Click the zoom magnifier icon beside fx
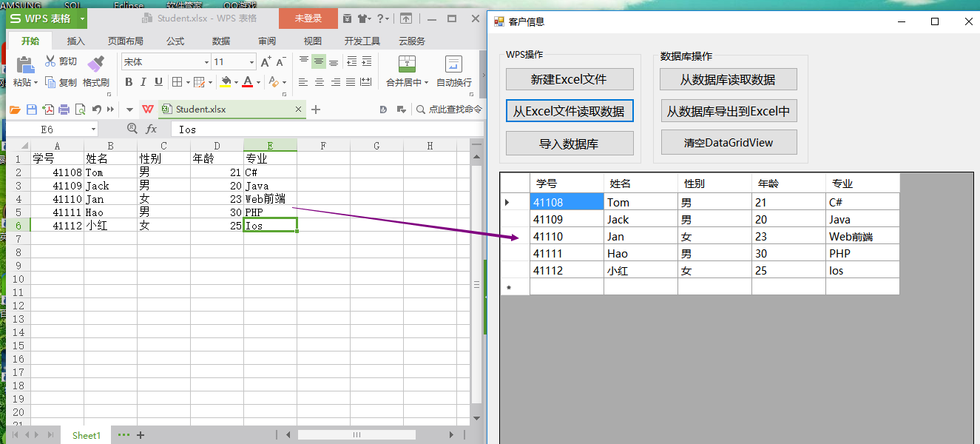 tap(132, 129)
